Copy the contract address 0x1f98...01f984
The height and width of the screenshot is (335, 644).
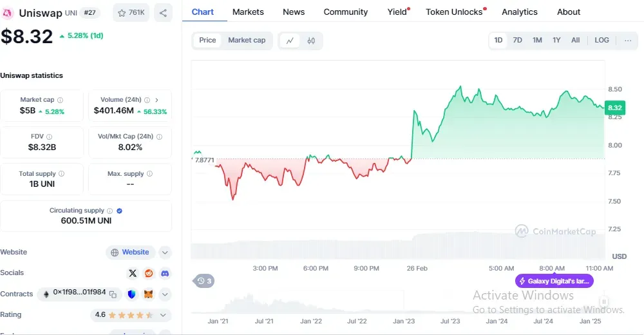(113, 294)
